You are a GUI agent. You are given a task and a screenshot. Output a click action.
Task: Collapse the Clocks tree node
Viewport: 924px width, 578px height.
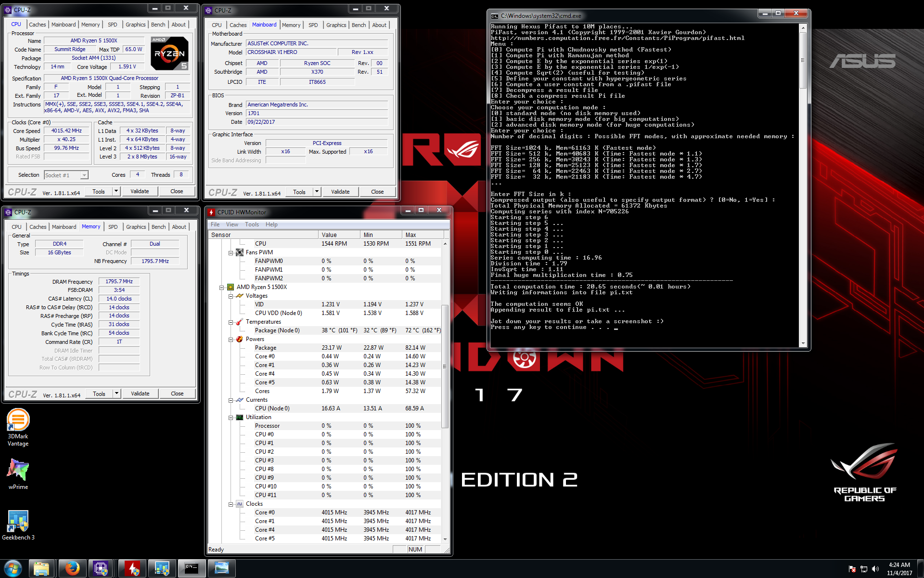click(x=231, y=504)
